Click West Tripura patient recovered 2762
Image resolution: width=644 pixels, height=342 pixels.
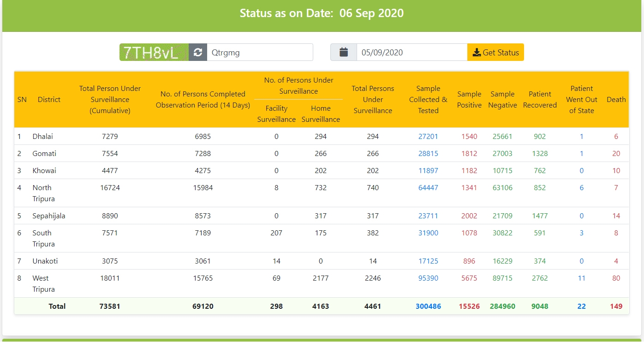540,278
